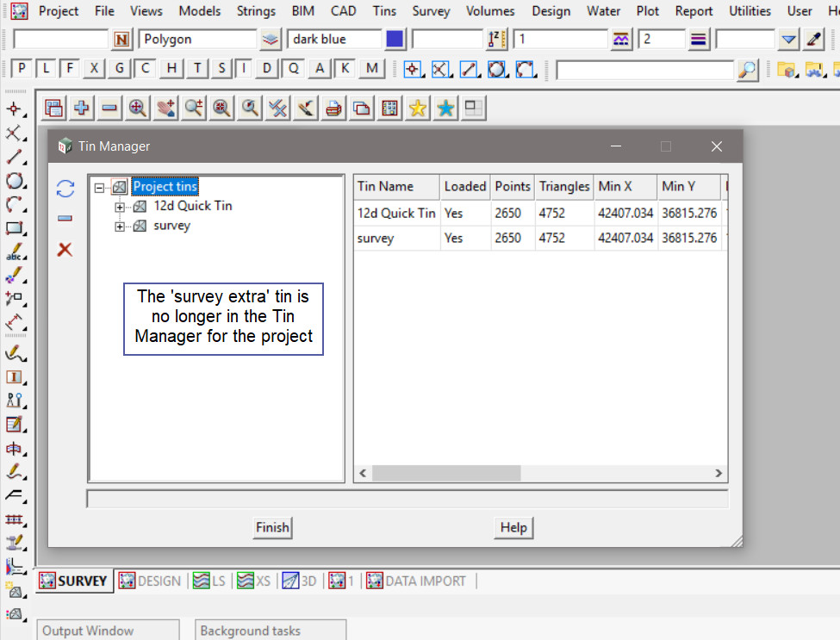The height and width of the screenshot is (640, 840).
Task: Click the eyedropper pick attributes icon
Action: (x=813, y=39)
